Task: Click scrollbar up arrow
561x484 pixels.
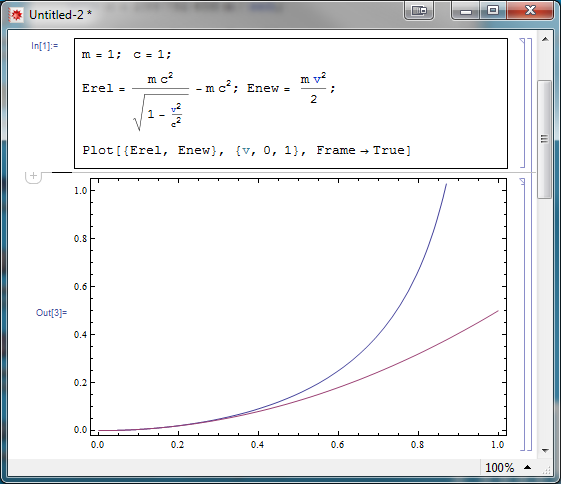Action: click(545, 39)
